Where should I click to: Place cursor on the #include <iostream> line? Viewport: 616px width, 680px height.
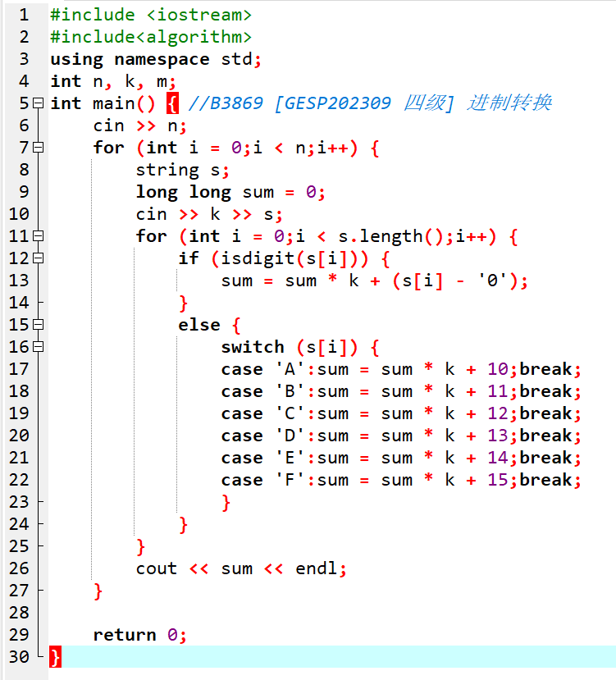(151, 15)
